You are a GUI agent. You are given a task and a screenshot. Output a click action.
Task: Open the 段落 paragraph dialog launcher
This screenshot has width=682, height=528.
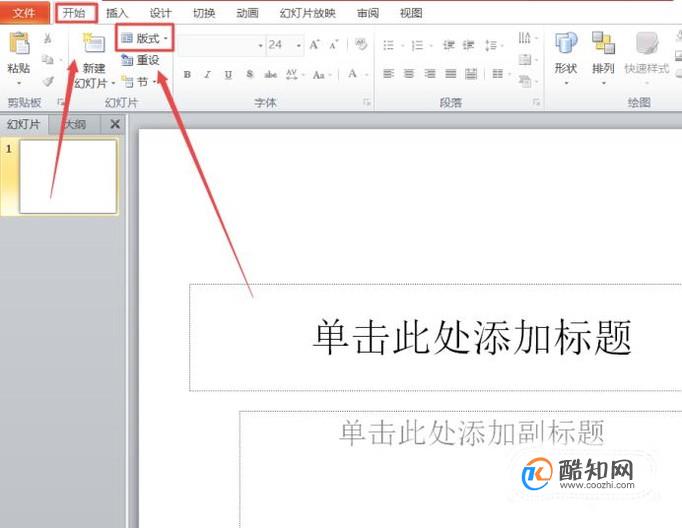tap(536, 102)
